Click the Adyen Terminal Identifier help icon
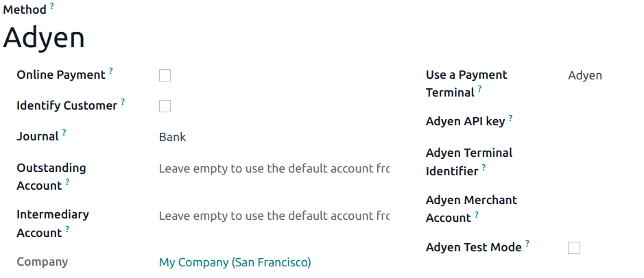This screenshot has width=644, height=278. (x=484, y=167)
